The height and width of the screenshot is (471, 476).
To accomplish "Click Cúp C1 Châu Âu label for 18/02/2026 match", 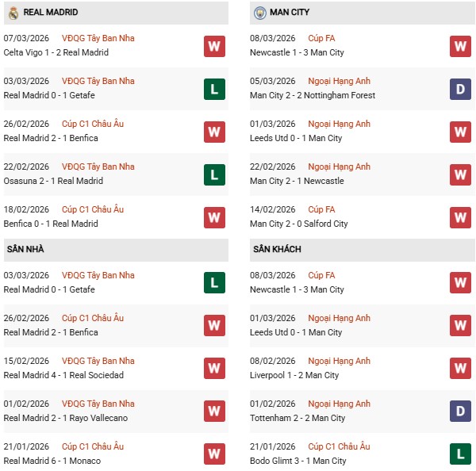I will click(93, 209).
